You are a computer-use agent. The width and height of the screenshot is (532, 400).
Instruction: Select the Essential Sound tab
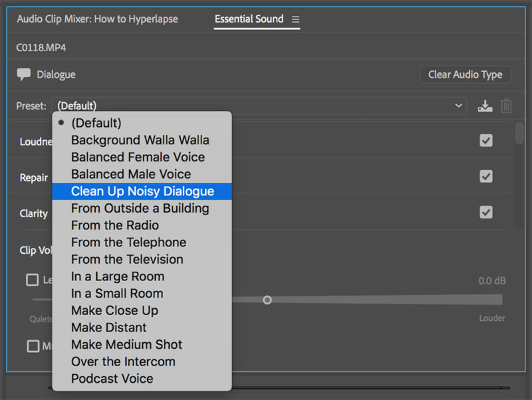click(249, 19)
